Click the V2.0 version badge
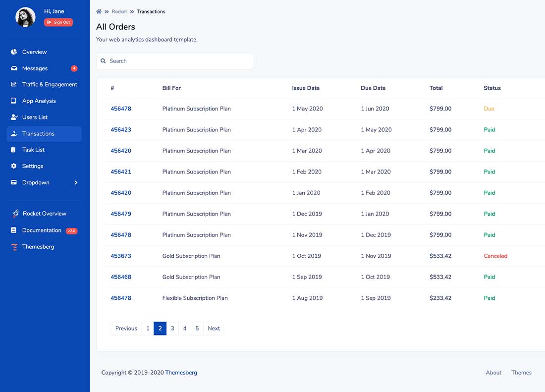545x392 pixels. 71,230
